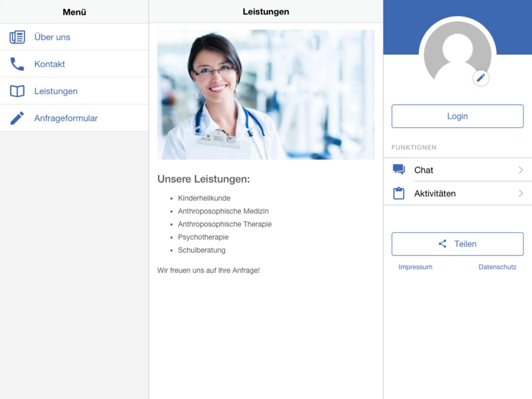Viewport: 532px width, 399px height.
Task: Click the FUNKTIONEN section label
Action: tap(414, 147)
